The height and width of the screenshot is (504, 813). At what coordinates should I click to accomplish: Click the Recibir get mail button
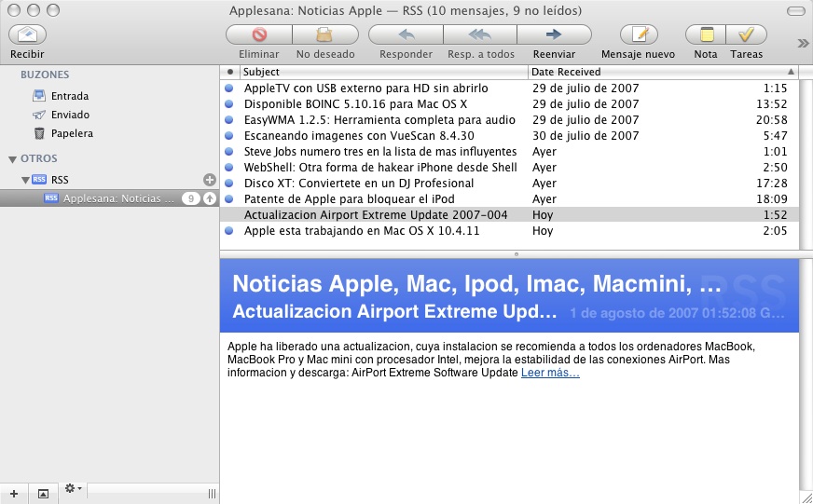coord(27,34)
